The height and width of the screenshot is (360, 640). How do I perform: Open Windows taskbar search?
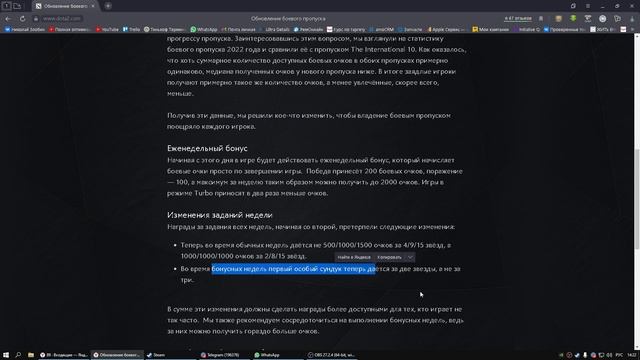(x=18, y=355)
